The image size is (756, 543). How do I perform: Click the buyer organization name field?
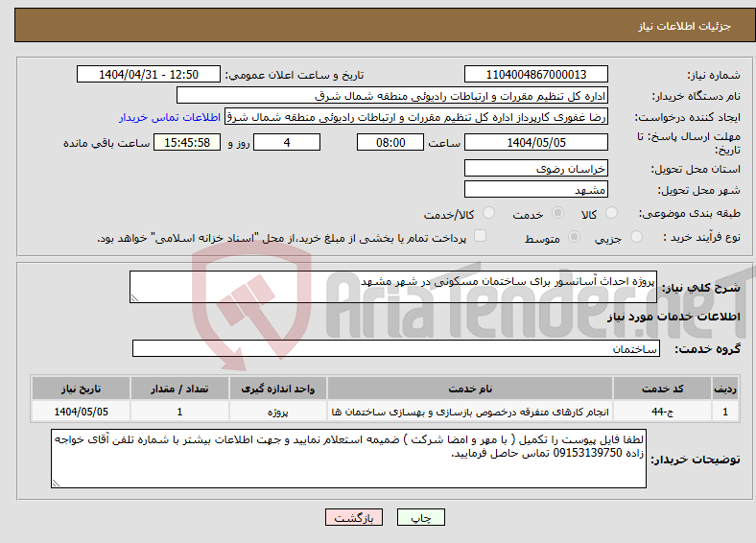coord(392,96)
